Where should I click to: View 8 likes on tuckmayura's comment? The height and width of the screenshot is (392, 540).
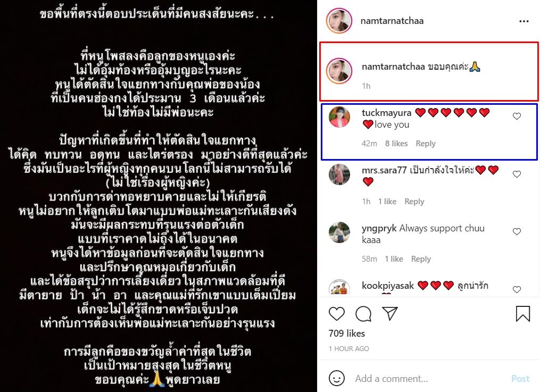(x=396, y=144)
